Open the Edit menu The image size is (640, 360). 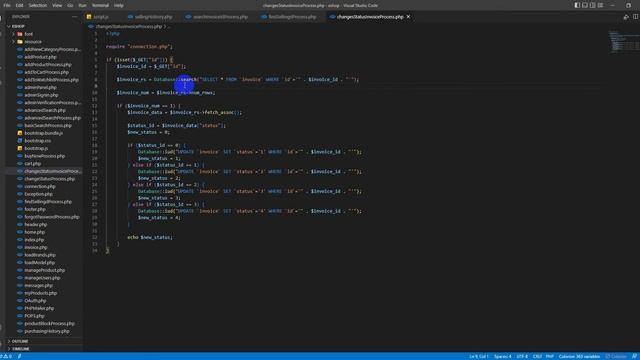20,5
